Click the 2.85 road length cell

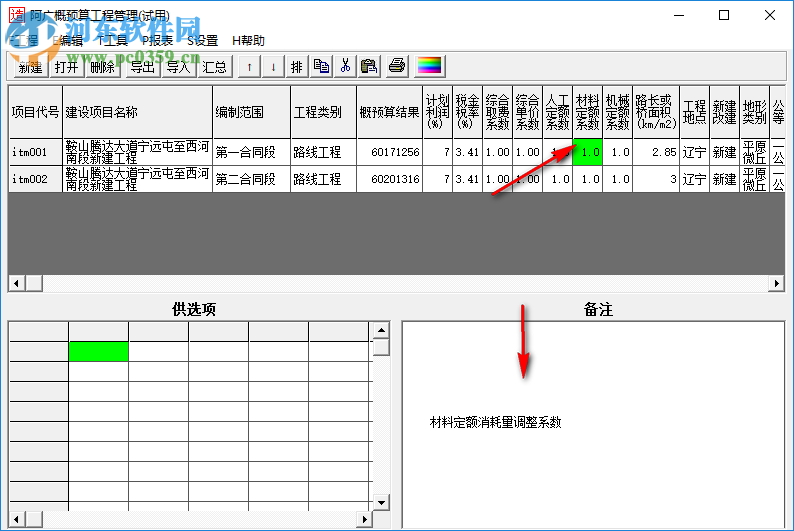click(x=656, y=152)
